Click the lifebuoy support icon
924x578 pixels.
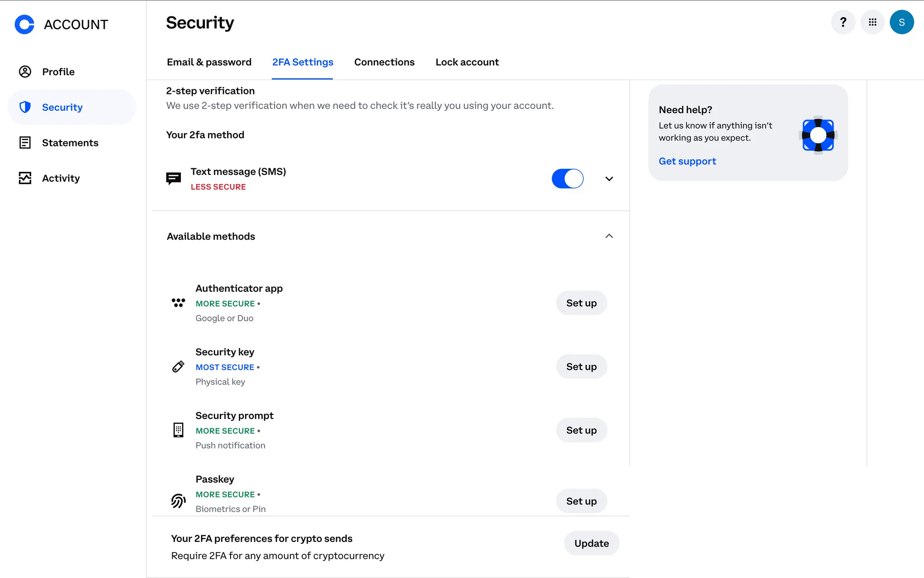coord(818,135)
